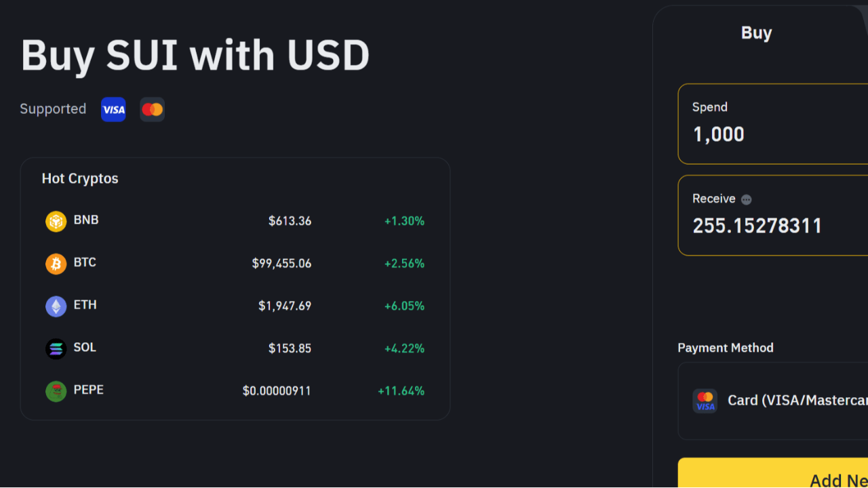The height and width of the screenshot is (488, 868).
Task: Select the Buy tab
Action: [x=756, y=33]
